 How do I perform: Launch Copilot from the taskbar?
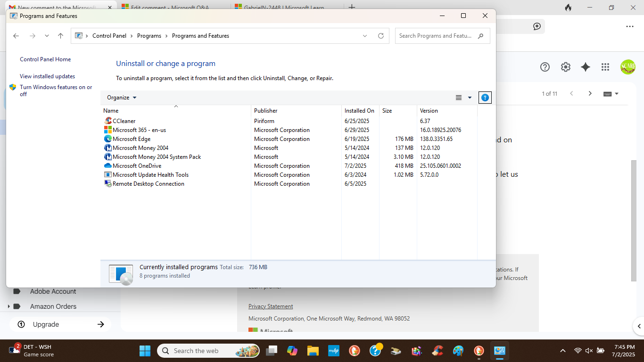292,351
